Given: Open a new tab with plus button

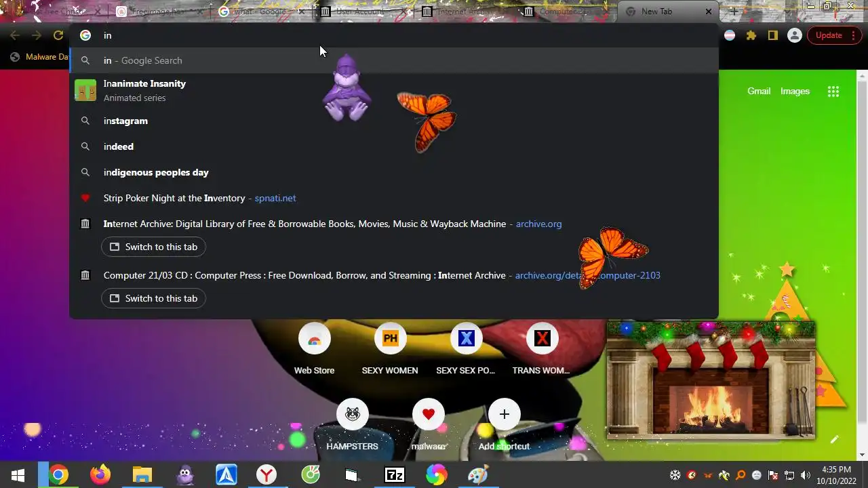Looking at the screenshot, I should (734, 12).
